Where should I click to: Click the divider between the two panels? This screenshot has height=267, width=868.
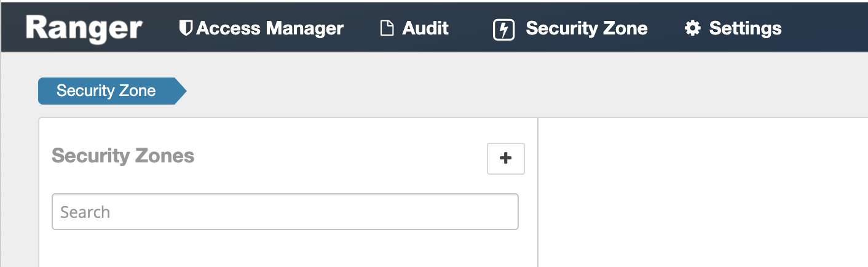pyautogui.click(x=538, y=191)
